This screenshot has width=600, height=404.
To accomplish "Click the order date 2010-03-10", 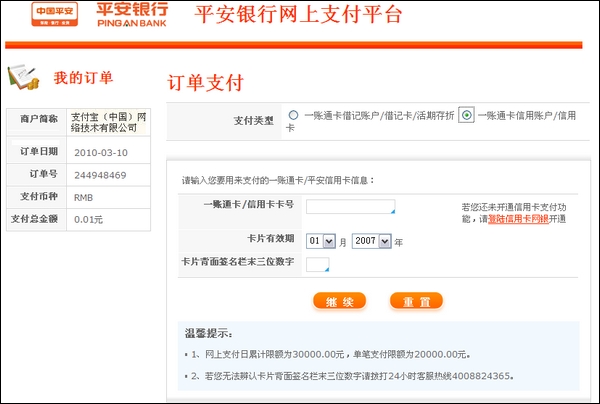I will [101, 153].
